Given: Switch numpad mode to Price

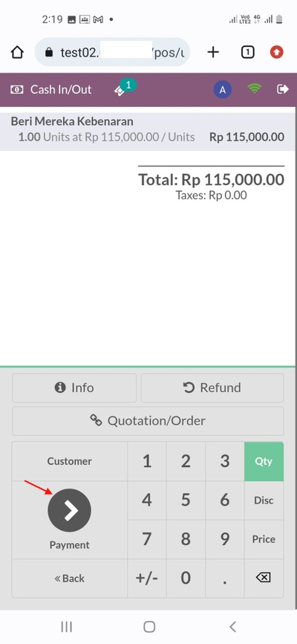Looking at the screenshot, I should [264, 539].
